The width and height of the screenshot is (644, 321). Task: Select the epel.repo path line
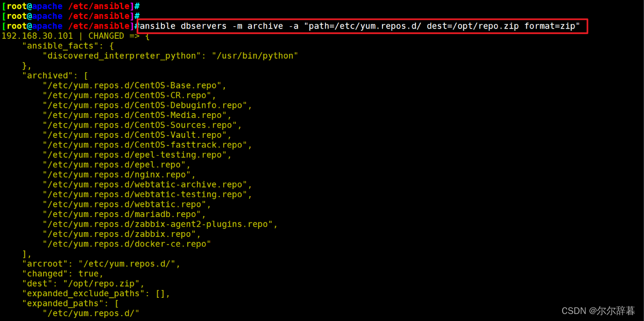pyautogui.click(x=117, y=165)
